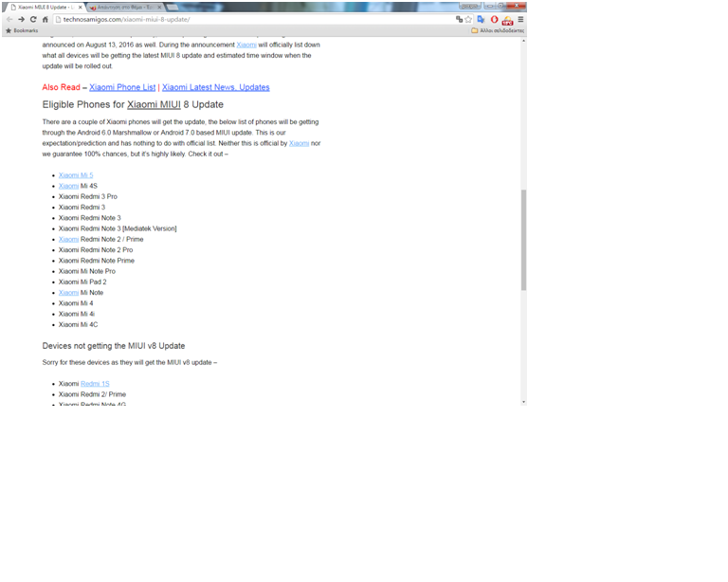
Task: Click the extension icon with red badge
Action: click(507, 20)
